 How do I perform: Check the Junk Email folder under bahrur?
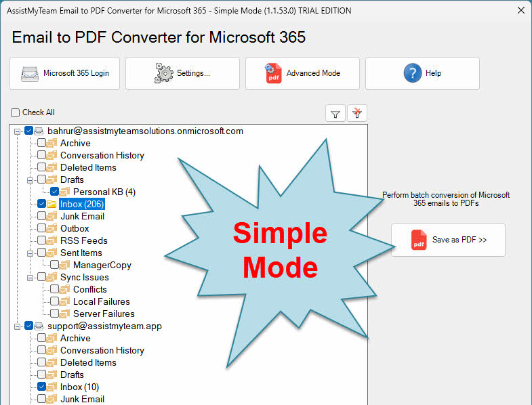[42, 216]
